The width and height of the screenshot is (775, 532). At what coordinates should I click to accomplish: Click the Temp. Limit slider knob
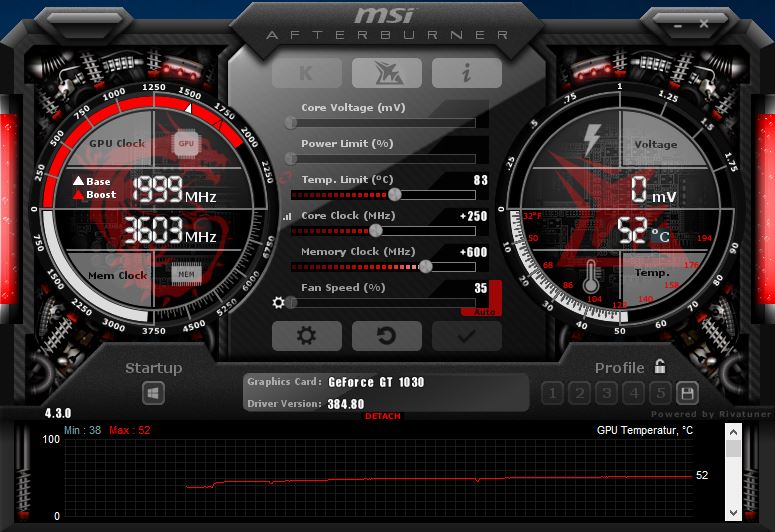tap(394, 194)
